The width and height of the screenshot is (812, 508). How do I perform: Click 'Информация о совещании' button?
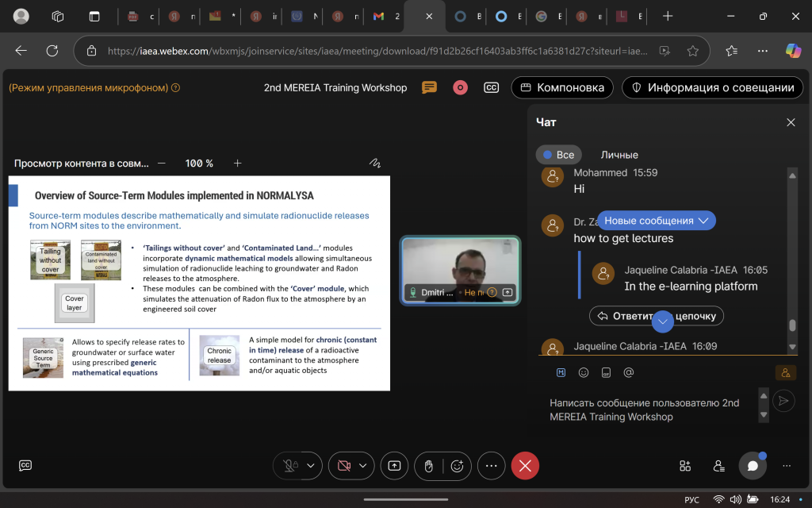click(712, 87)
